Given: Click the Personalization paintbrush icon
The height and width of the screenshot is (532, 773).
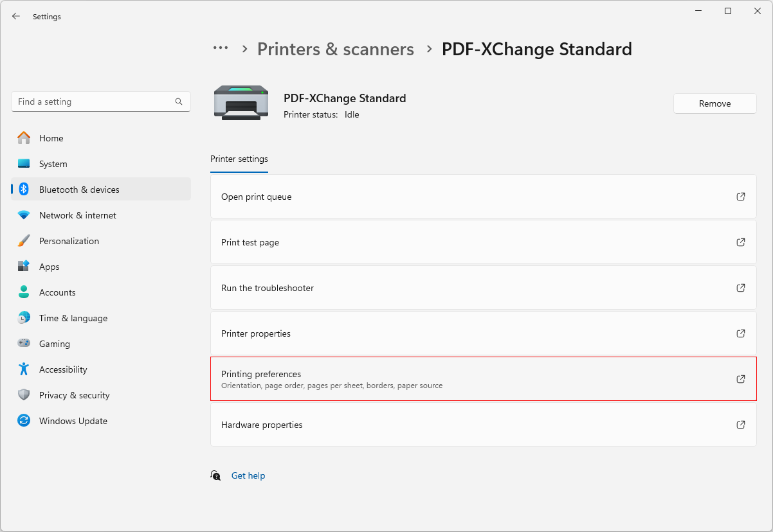Looking at the screenshot, I should [24, 241].
